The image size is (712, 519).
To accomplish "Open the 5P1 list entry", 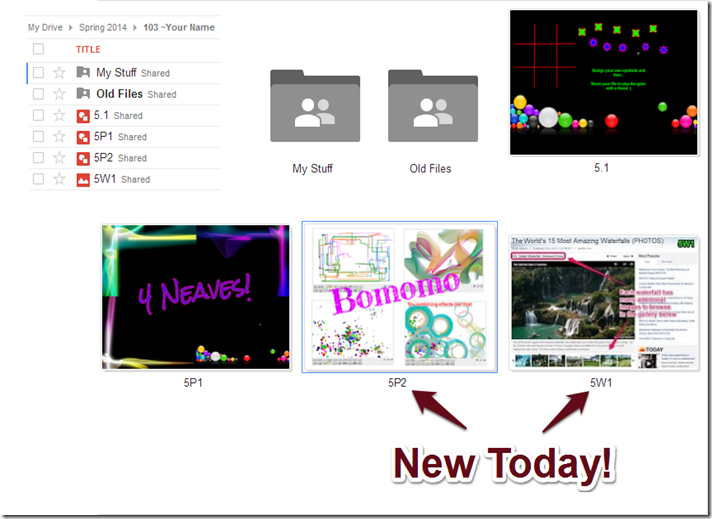I will pyautogui.click(x=104, y=136).
